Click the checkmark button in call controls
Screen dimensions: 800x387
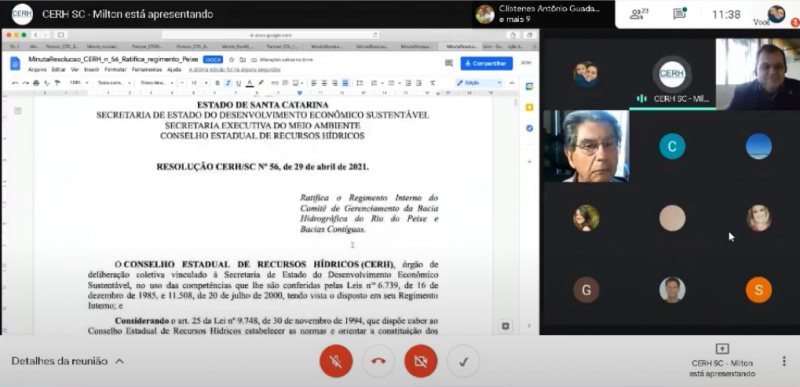pos(463,361)
